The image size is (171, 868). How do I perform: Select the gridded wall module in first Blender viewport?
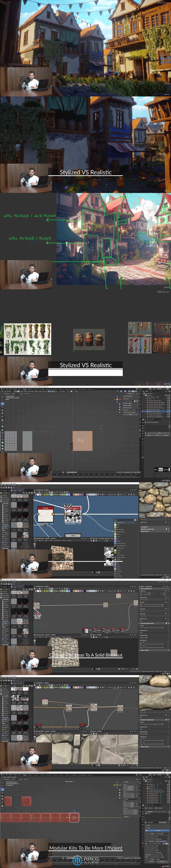click(11, 441)
